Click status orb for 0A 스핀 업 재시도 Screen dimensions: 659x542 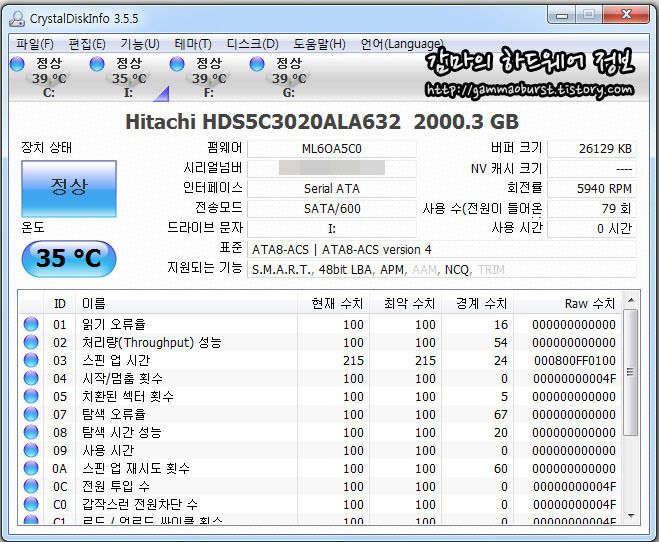click(31, 468)
